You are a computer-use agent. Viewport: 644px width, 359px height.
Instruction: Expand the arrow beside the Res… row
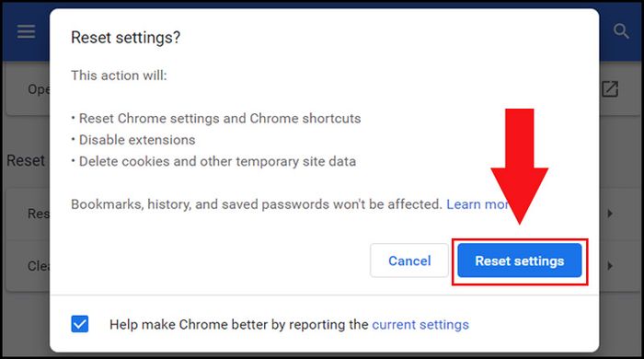pyautogui.click(x=610, y=214)
